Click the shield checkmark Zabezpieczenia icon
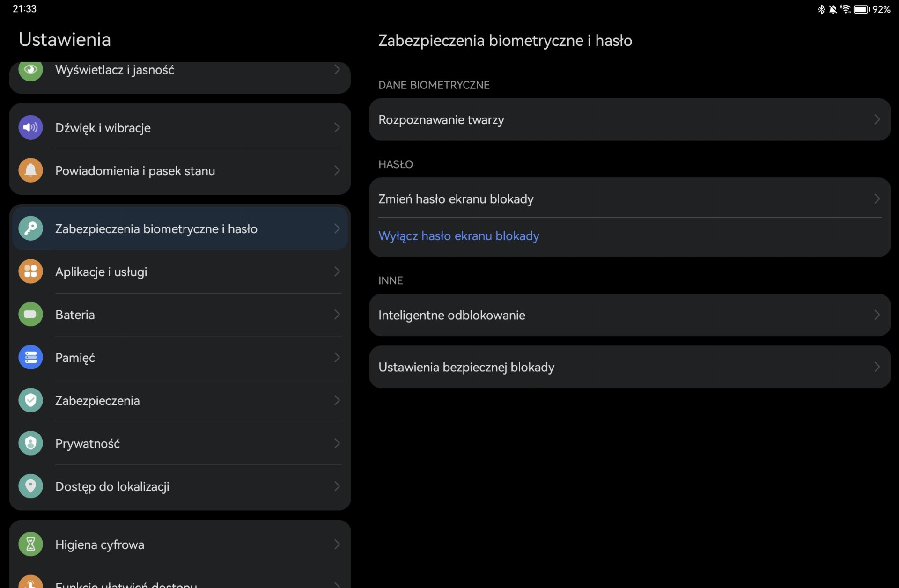 click(x=30, y=400)
